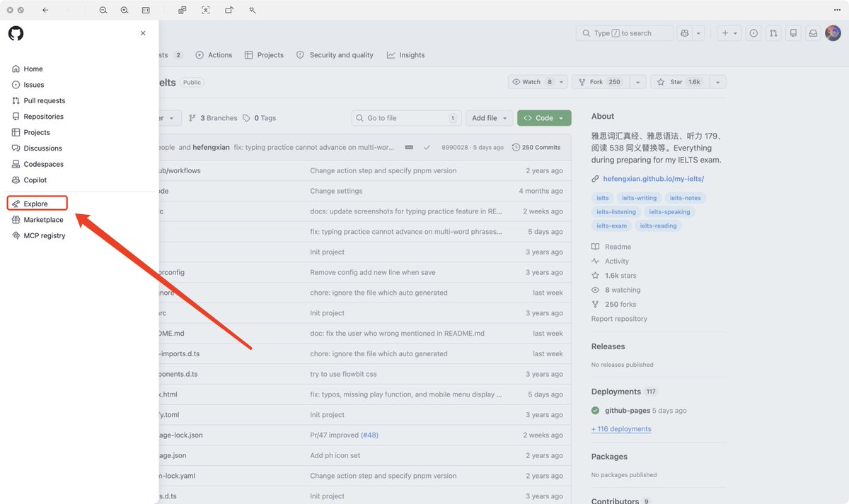Open the + 116 deployments link

[621, 429]
